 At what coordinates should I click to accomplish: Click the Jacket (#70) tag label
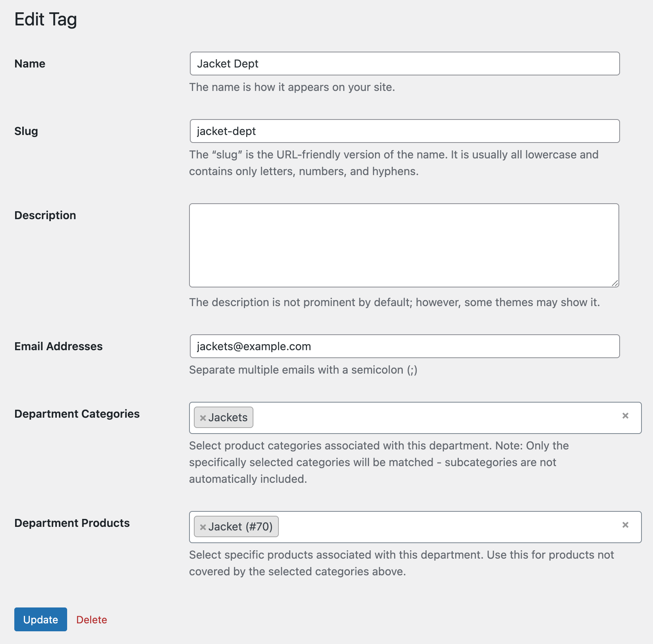[241, 526]
